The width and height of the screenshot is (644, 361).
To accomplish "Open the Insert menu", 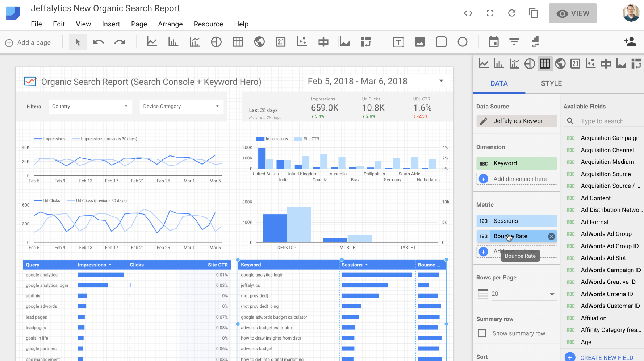I will pos(111,24).
